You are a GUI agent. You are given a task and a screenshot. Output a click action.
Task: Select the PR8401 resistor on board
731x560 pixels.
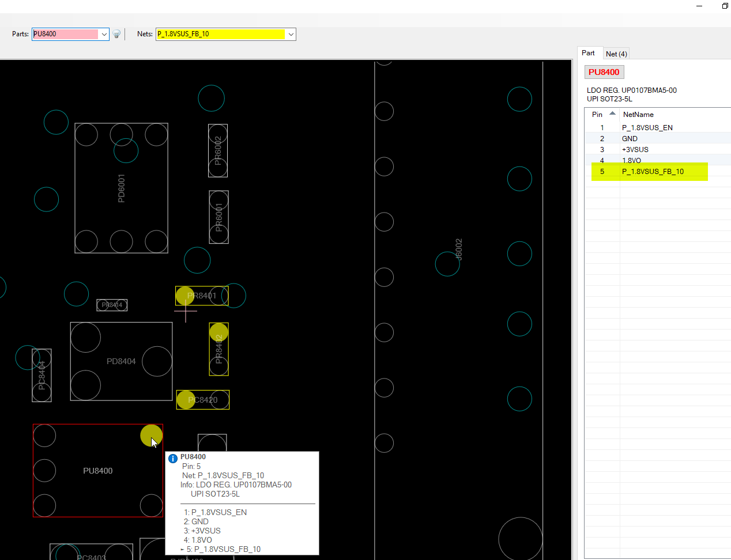pos(202,296)
